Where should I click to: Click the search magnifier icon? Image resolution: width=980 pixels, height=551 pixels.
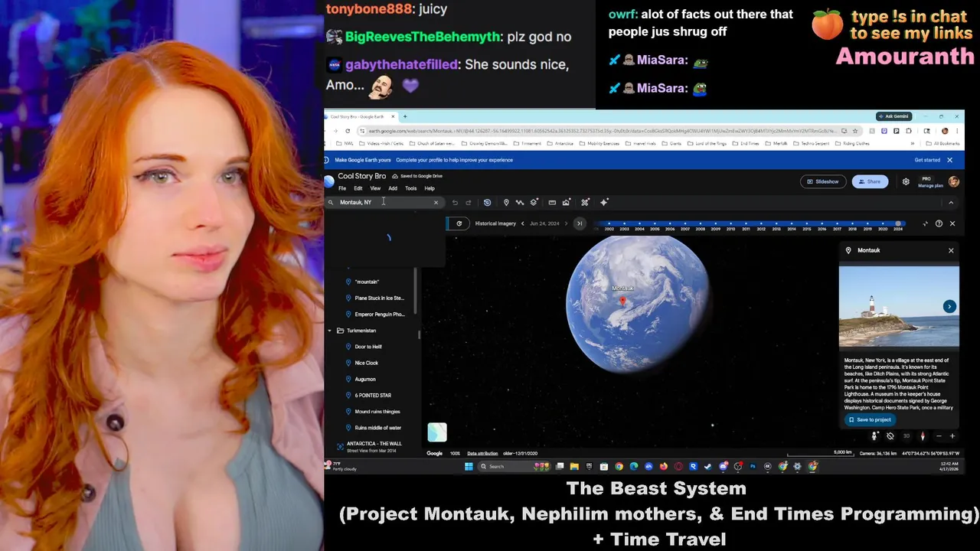coord(331,202)
